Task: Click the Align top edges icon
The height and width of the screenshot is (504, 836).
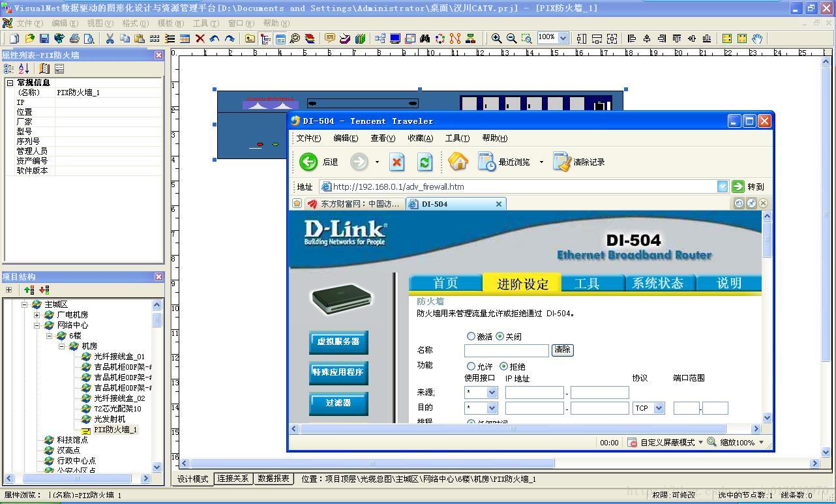Action: (x=677, y=38)
